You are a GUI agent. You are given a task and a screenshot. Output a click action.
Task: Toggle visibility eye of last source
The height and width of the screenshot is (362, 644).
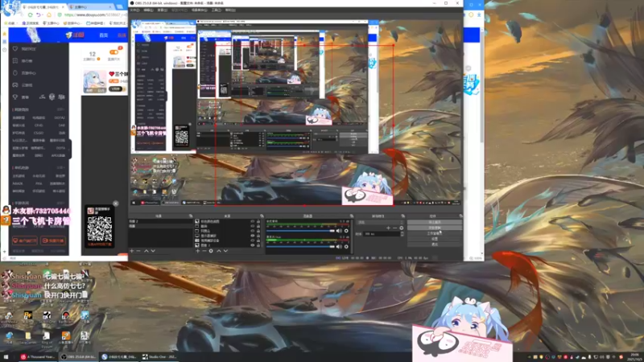coord(253,245)
